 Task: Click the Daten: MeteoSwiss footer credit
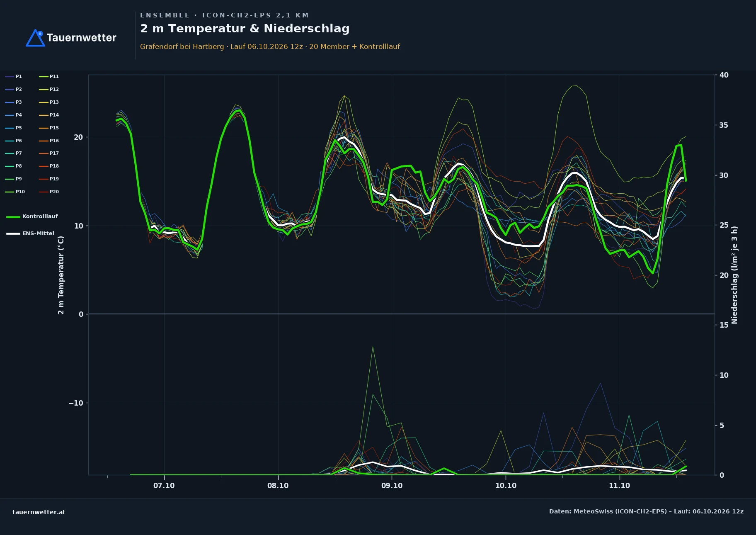pyautogui.click(x=646, y=511)
